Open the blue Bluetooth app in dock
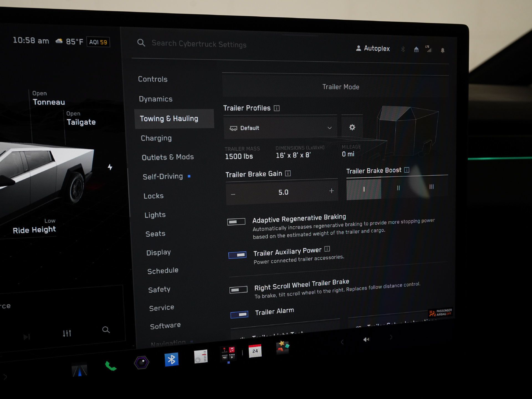 [172, 360]
